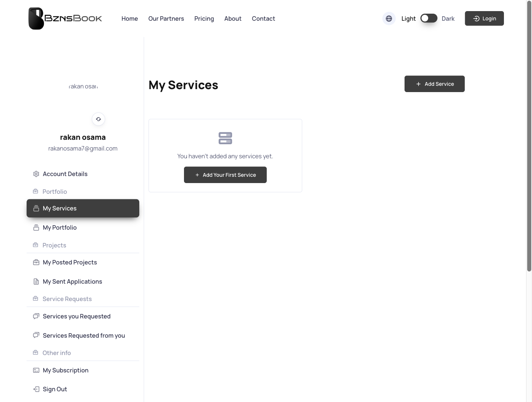Open the Contact page
532x402 pixels.
coord(263,18)
